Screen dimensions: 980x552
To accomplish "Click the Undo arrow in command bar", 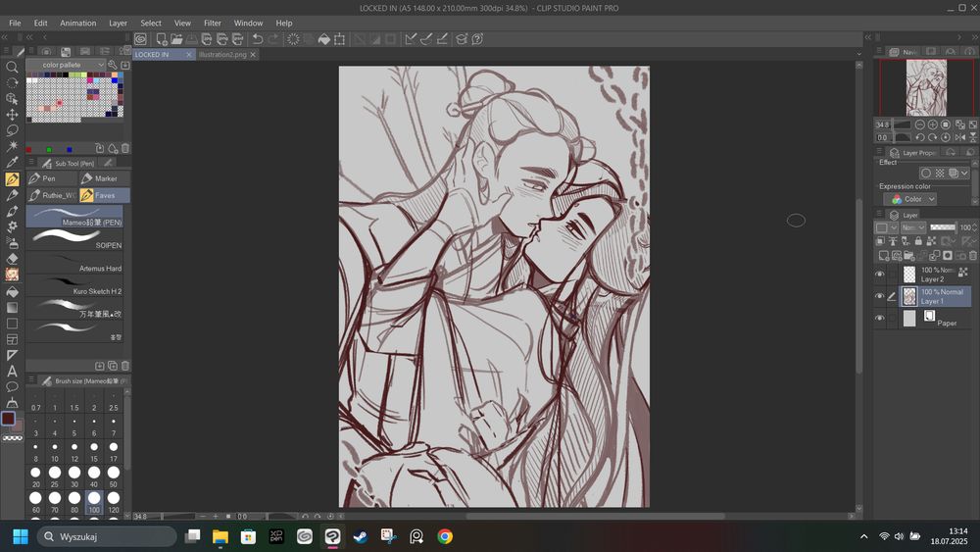I will coord(257,39).
